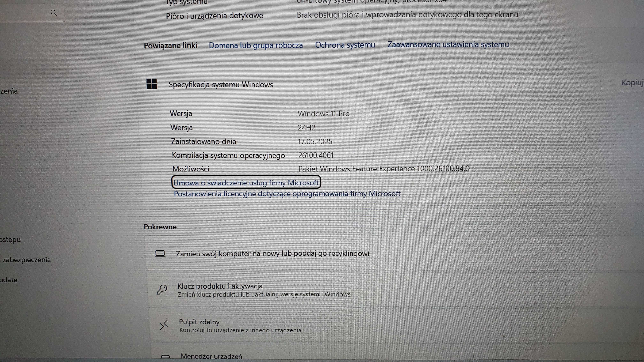Open Postanowienia licencyjne dotyczące oprogramowania firmy Microsoft
Screen dimensions: 644x362
click(287, 194)
